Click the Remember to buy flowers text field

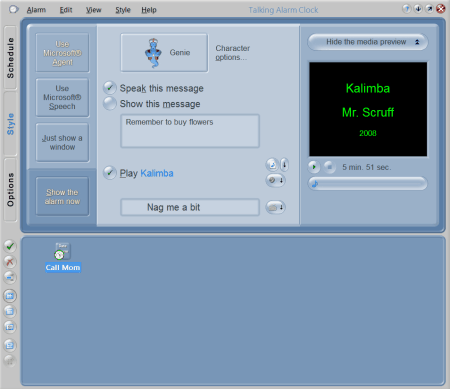(x=190, y=131)
